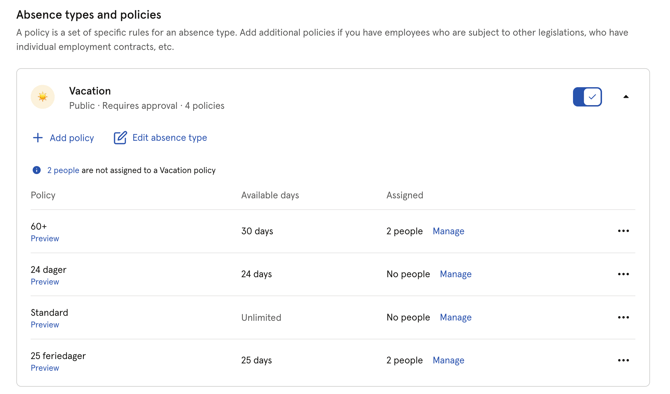Click No people in the Standard row
The height and width of the screenshot is (394, 670).
[408, 318]
